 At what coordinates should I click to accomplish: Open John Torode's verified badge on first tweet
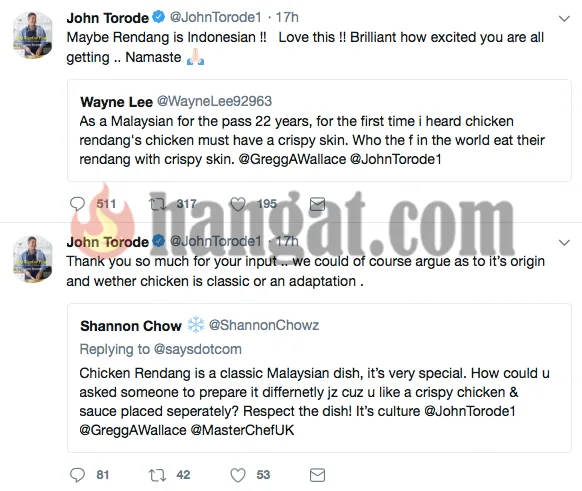[159, 17]
